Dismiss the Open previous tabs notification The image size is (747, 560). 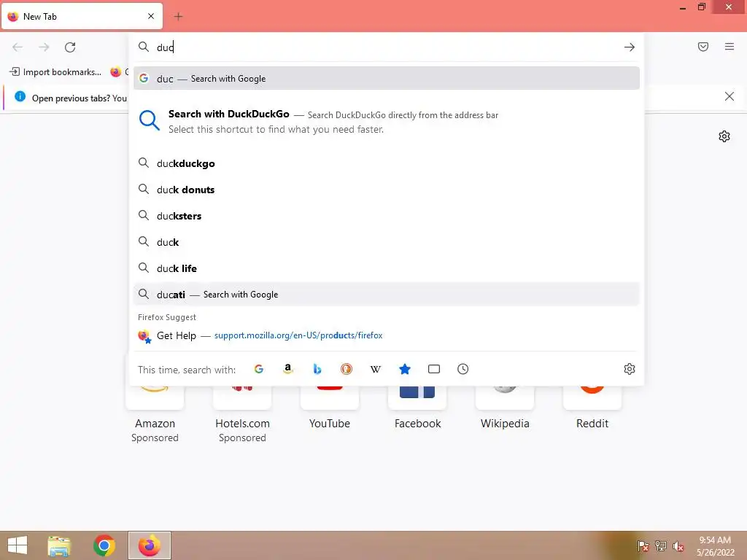(729, 97)
